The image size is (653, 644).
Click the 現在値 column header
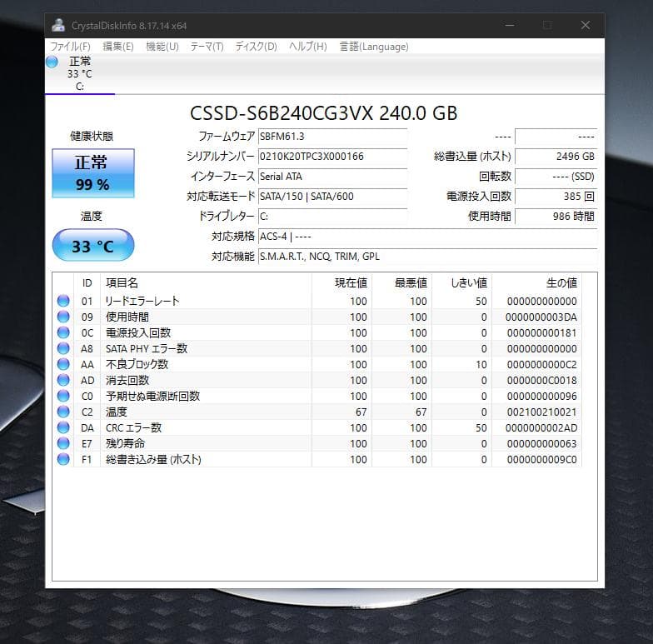pyautogui.click(x=341, y=283)
